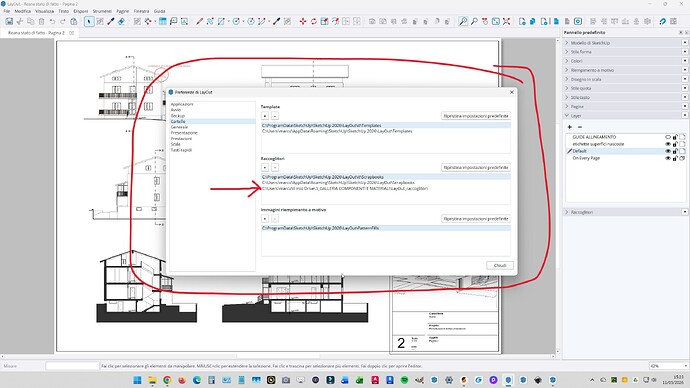Restore default settings for Template folders
Image resolution: width=690 pixels, height=388 pixels.
(476, 116)
